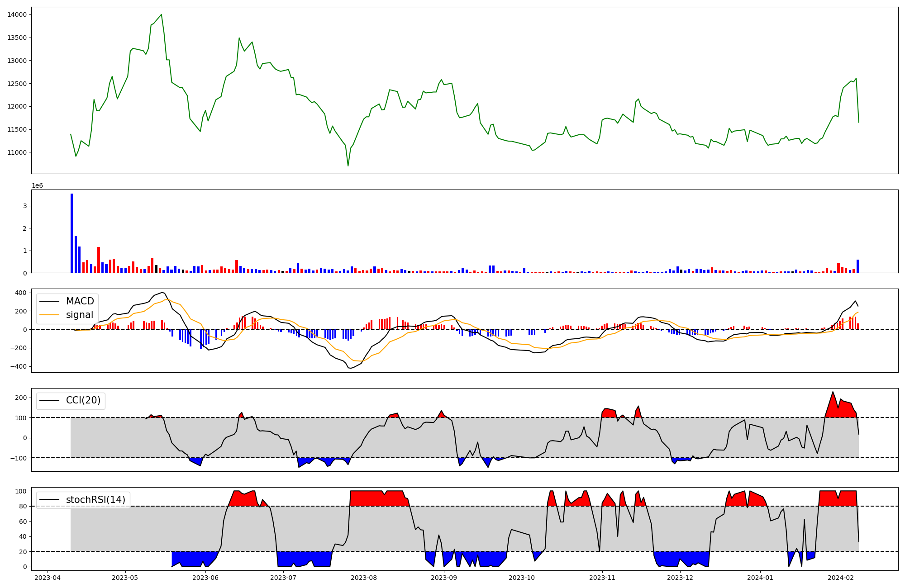The width and height of the screenshot is (905, 588).
Task: Click the 12500 price axis label
Action: coord(17,84)
